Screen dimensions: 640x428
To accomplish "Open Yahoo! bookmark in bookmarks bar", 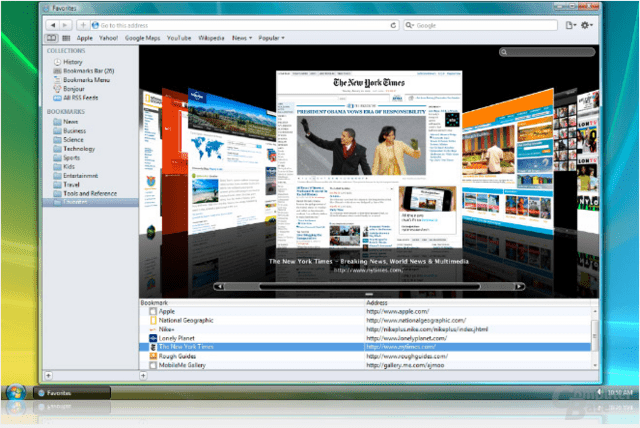I will click(x=108, y=38).
